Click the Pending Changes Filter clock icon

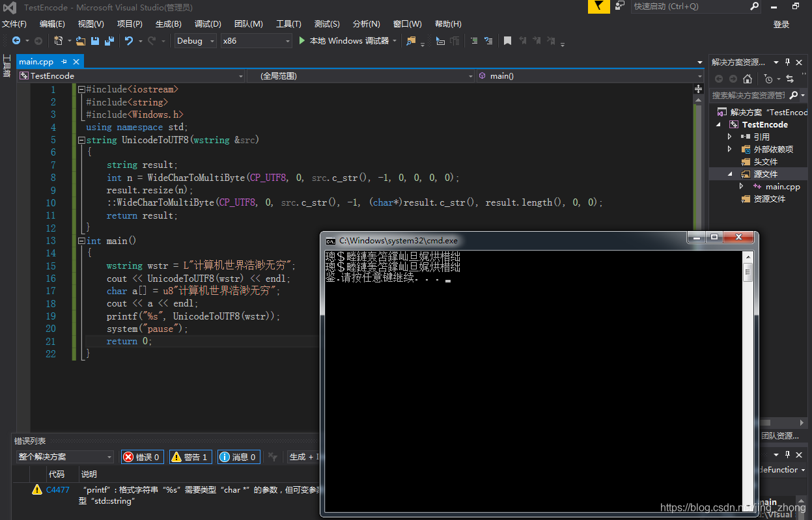pyautogui.click(x=768, y=79)
